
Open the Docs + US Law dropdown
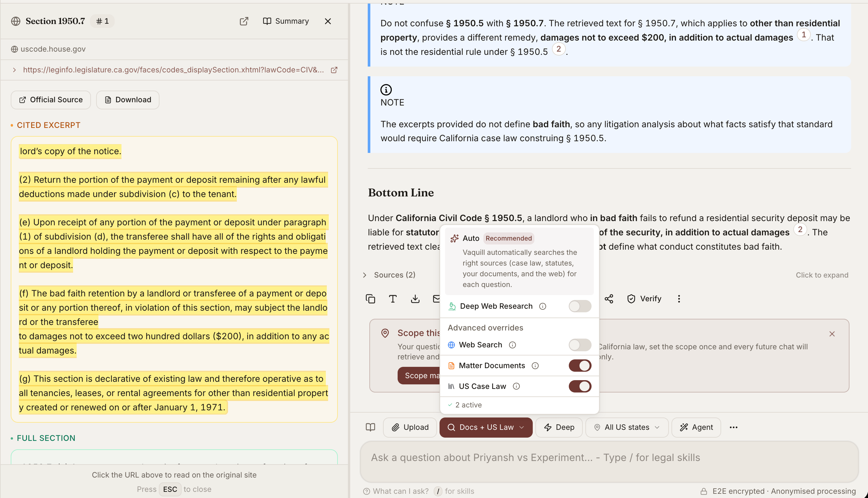486,427
